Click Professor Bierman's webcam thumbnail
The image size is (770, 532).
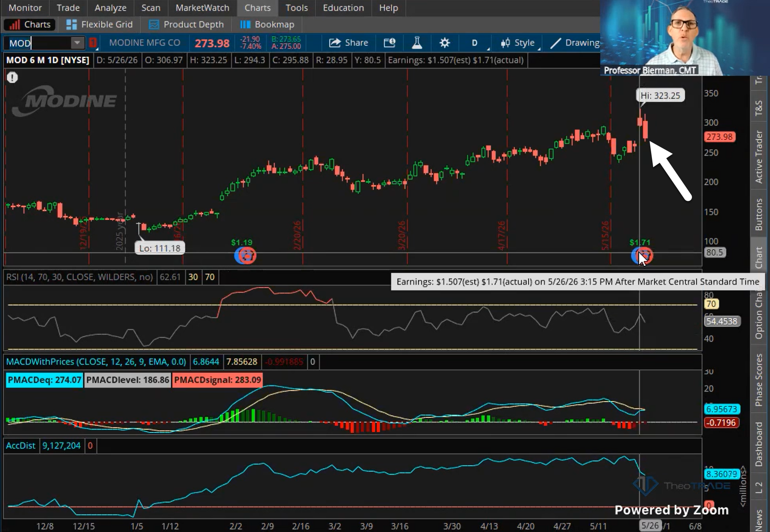coord(685,38)
